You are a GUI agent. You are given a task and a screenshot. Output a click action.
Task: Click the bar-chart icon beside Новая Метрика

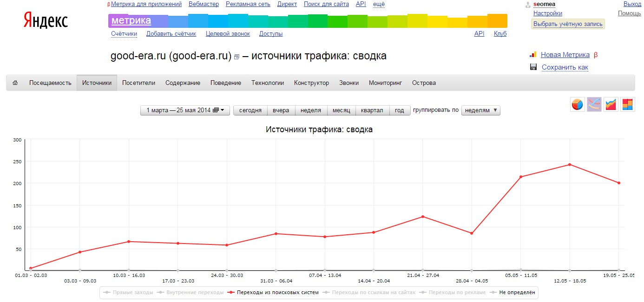[x=533, y=55]
